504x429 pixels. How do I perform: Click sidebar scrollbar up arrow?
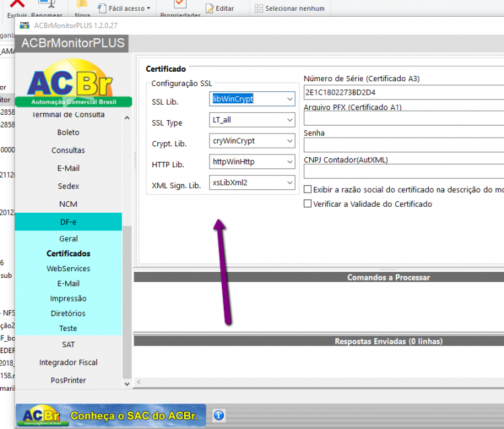(x=127, y=118)
